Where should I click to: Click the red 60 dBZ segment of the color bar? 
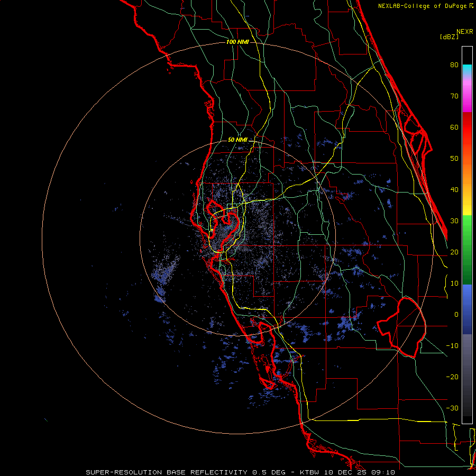467,127
